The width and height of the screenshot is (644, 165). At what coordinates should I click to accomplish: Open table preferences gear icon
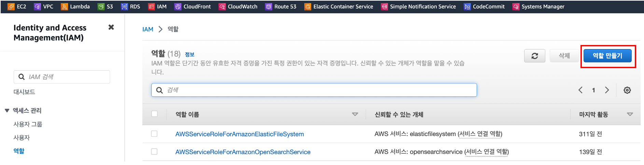(x=627, y=90)
